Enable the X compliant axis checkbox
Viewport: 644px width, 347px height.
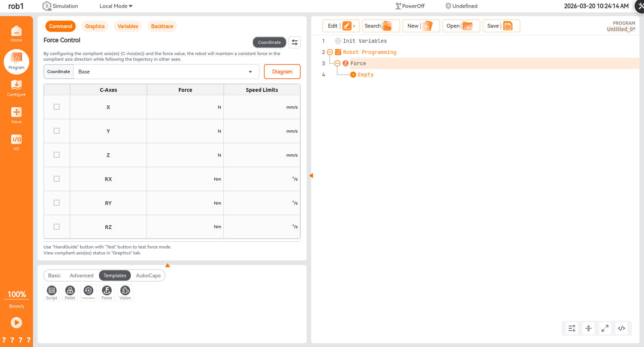[57, 107]
